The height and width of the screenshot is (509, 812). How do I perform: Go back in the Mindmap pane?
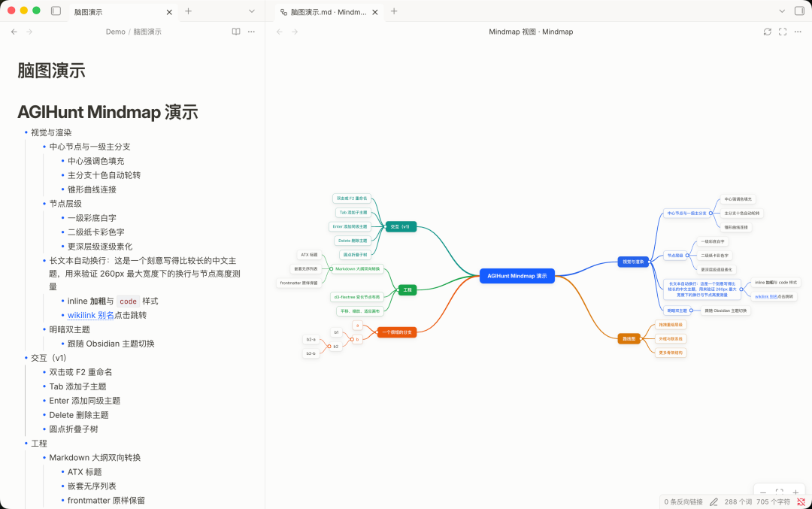pos(280,32)
